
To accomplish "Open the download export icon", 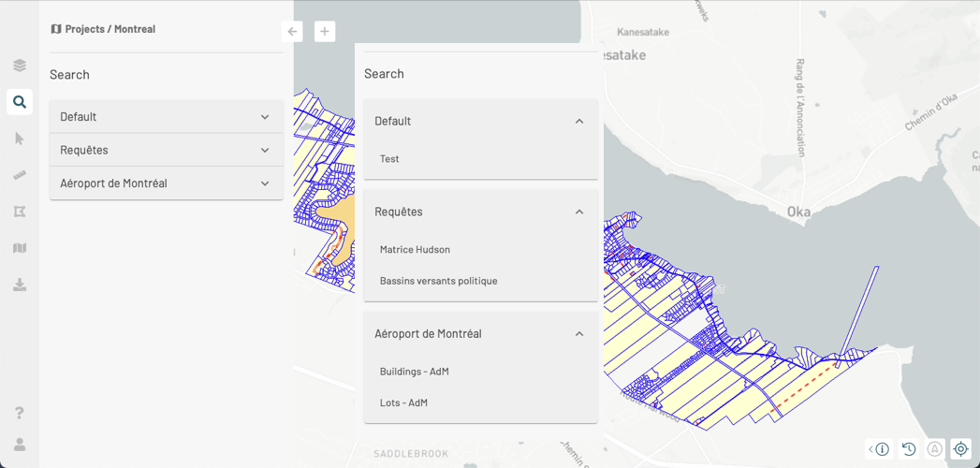I will click(x=19, y=285).
